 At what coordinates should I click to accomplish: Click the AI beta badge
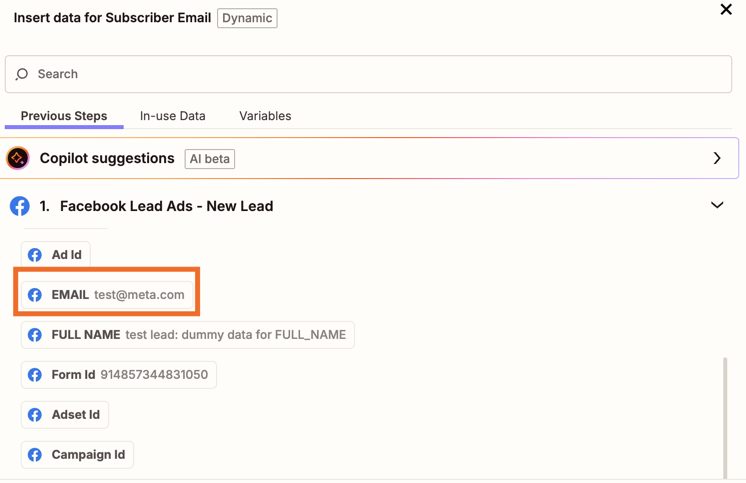(x=210, y=158)
